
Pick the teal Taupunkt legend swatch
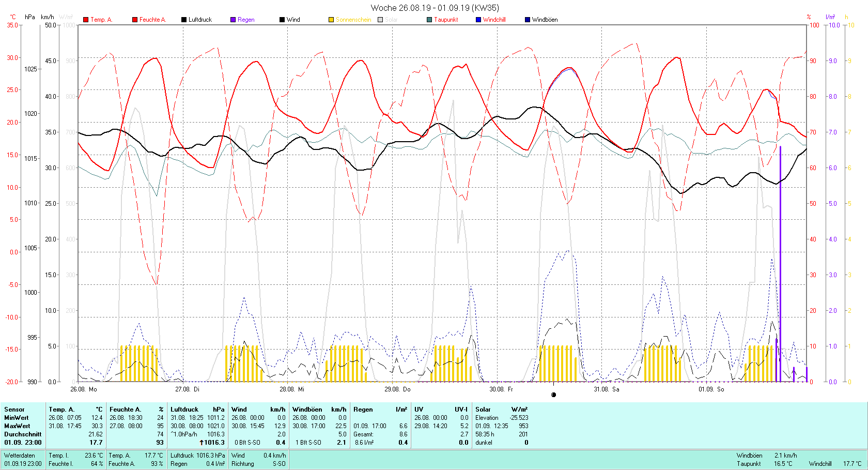pyautogui.click(x=429, y=20)
